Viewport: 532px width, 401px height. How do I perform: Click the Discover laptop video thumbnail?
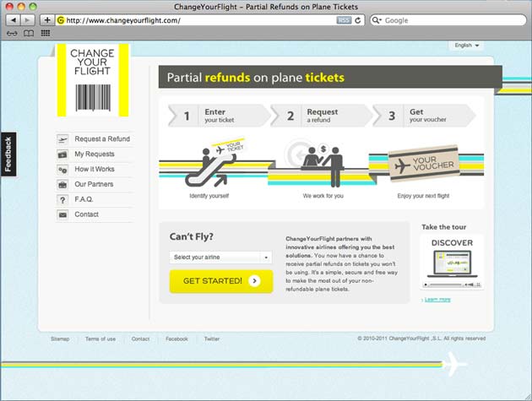click(453, 263)
